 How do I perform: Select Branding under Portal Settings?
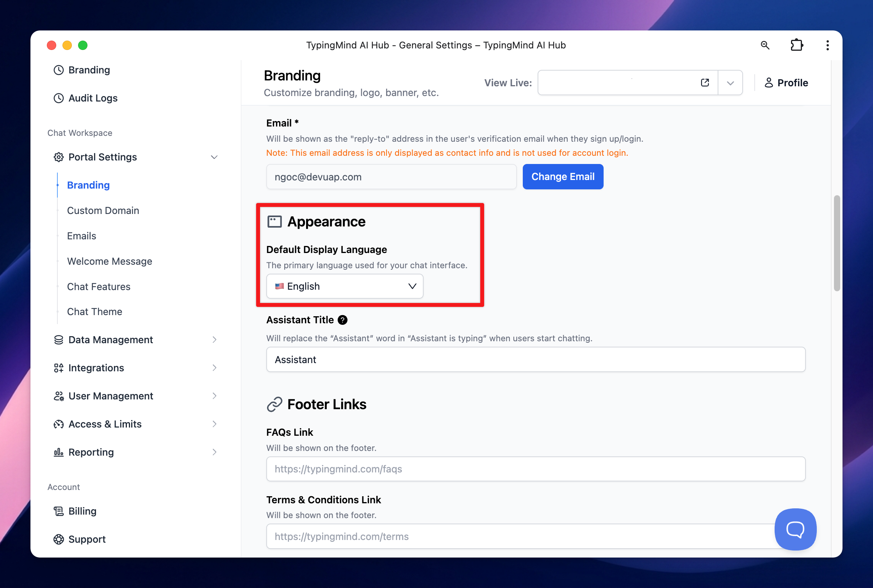pos(88,185)
